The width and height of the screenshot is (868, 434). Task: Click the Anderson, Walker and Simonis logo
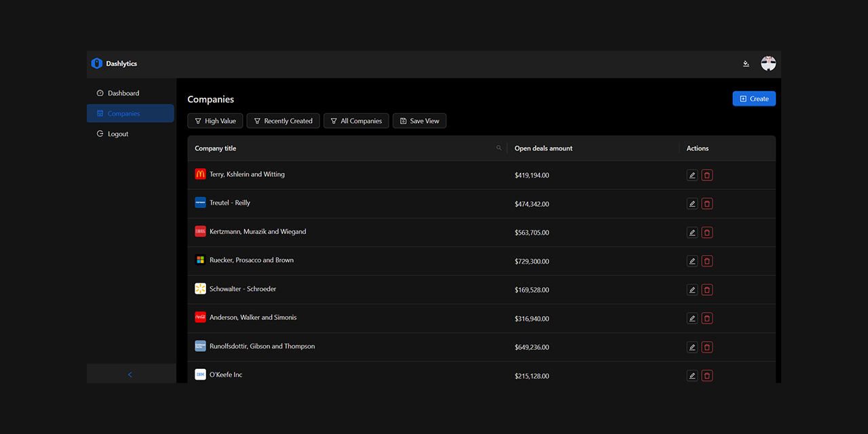(x=200, y=317)
